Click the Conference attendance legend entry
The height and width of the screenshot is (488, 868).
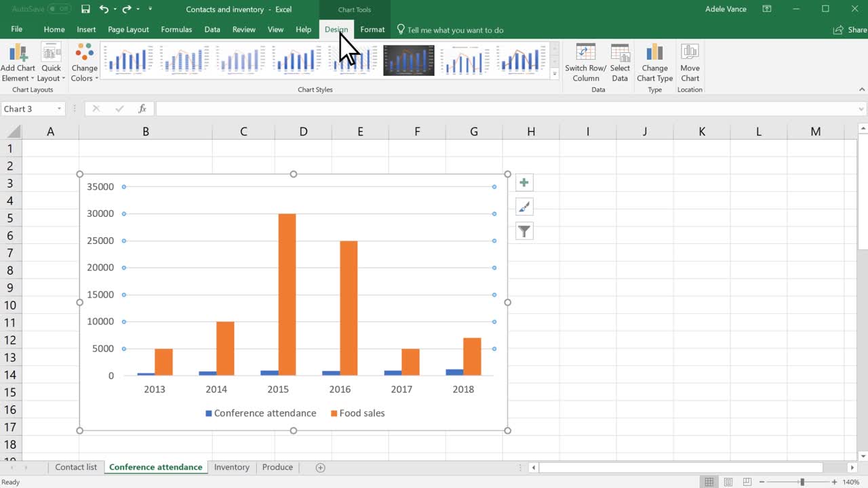tap(260, 413)
